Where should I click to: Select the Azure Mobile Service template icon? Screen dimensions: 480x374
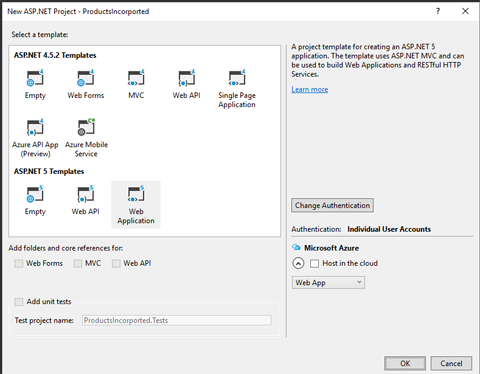pyautogui.click(x=86, y=127)
